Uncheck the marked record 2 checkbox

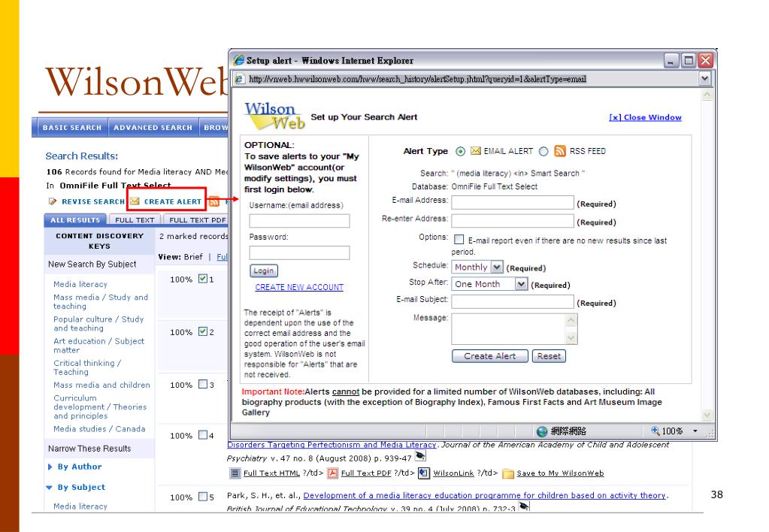(202, 331)
